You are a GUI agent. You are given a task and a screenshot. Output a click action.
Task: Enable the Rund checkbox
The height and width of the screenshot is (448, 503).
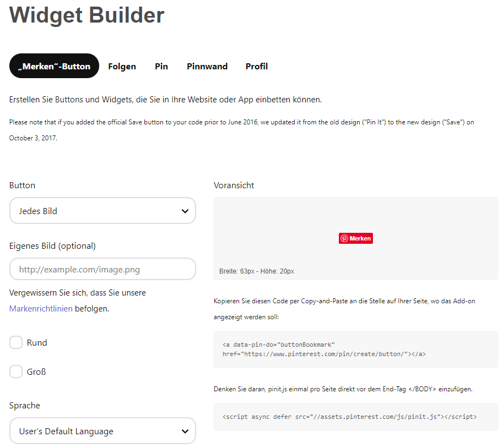coord(16,342)
